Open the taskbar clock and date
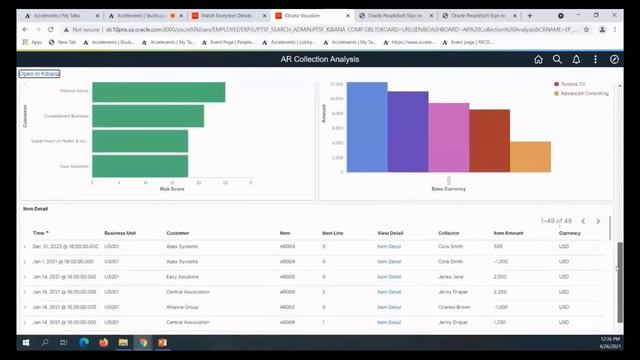The height and width of the screenshot is (360, 640). (x=610, y=342)
